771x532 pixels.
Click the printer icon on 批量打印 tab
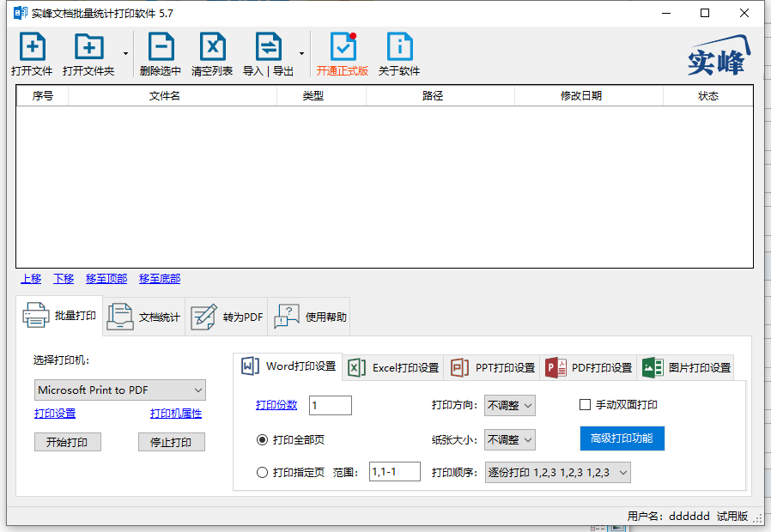pyautogui.click(x=36, y=315)
